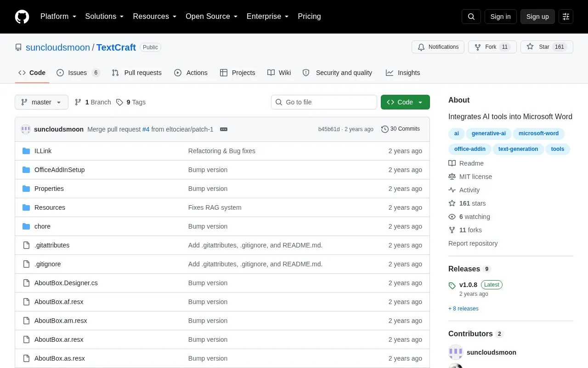Open pull request #4 link
Screen dimensions: 588x368
click(146, 129)
